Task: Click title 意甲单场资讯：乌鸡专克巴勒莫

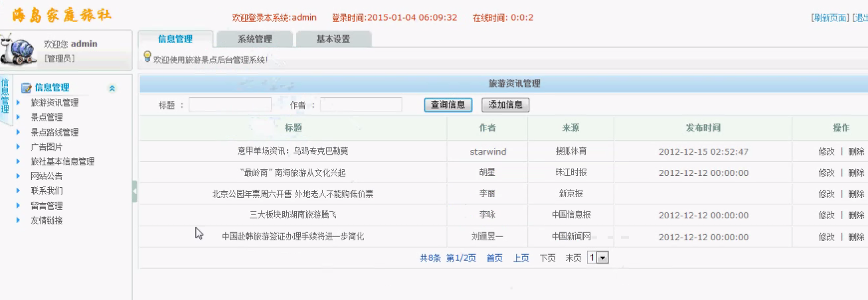Action: coord(293,151)
